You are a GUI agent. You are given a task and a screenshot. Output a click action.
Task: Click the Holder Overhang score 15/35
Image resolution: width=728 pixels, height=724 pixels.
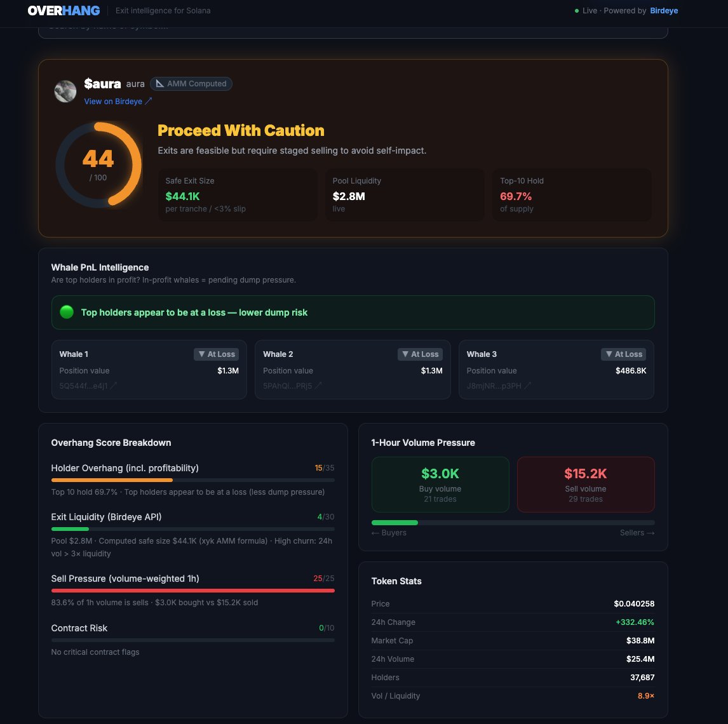point(325,468)
